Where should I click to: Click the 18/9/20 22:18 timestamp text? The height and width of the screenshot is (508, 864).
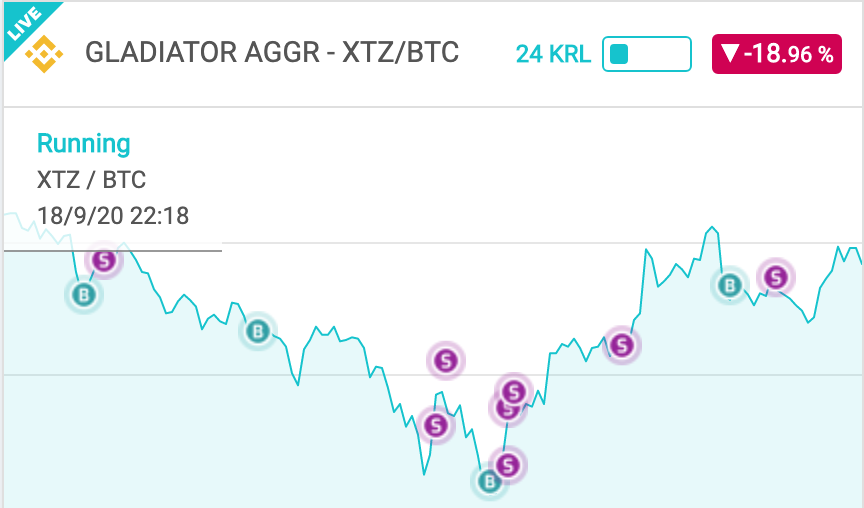[113, 215]
